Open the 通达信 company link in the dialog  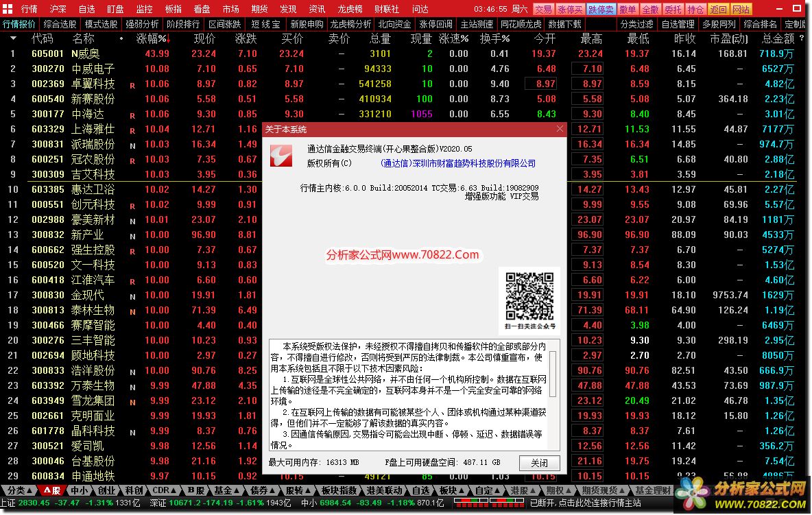pyautogui.click(x=458, y=163)
